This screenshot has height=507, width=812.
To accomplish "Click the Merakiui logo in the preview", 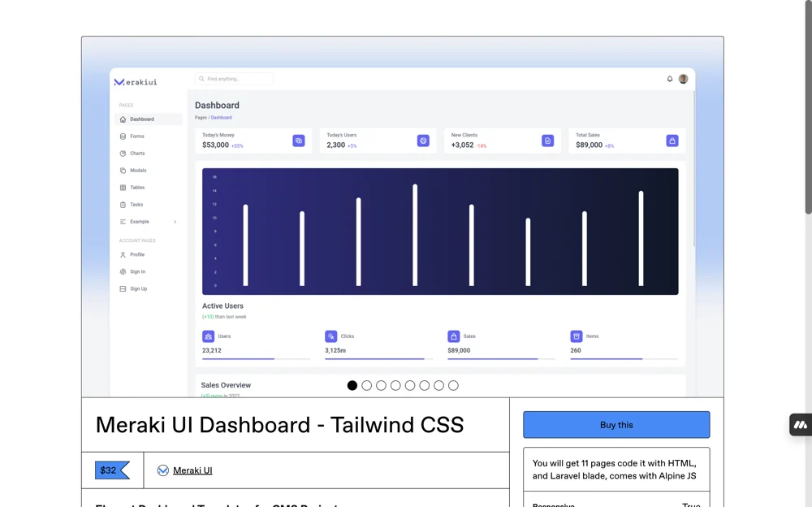I will pos(135,82).
